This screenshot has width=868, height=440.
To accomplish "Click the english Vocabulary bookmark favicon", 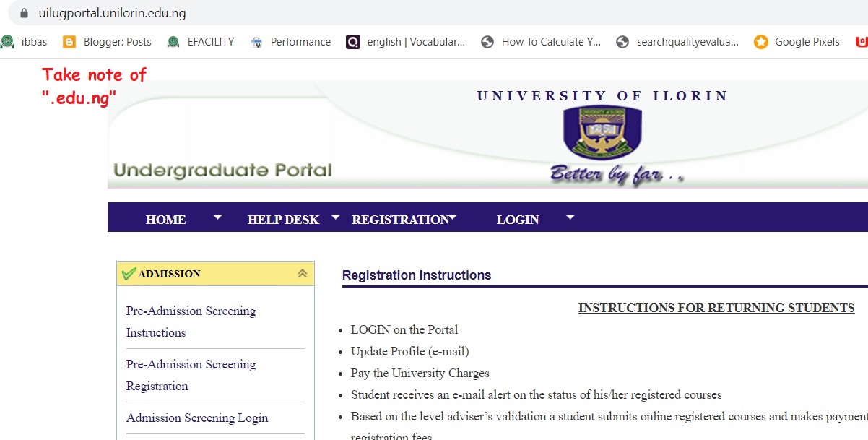I will click(x=352, y=42).
